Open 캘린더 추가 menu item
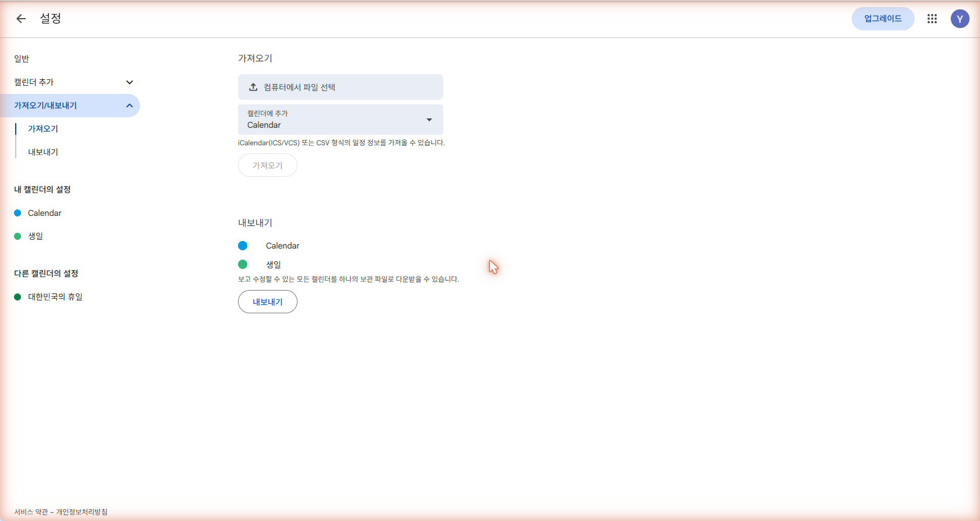This screenshot has width=980, height=521. click(34, 82)
